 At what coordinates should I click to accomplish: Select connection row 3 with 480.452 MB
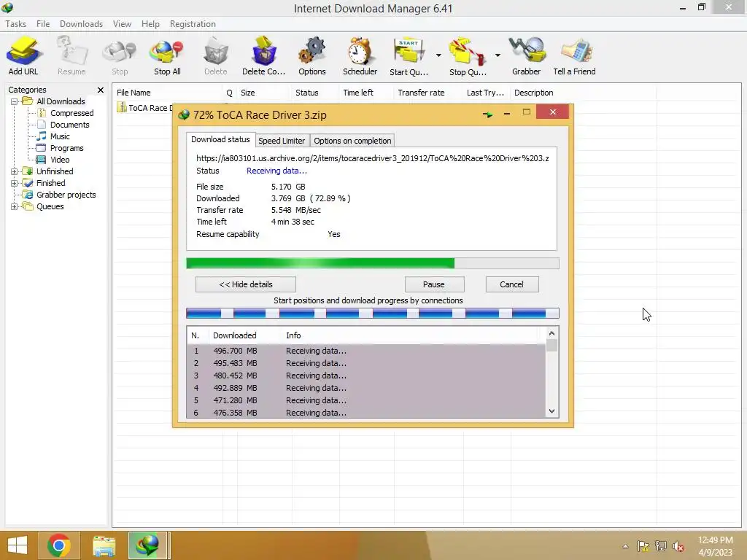[x=366, y=376]
